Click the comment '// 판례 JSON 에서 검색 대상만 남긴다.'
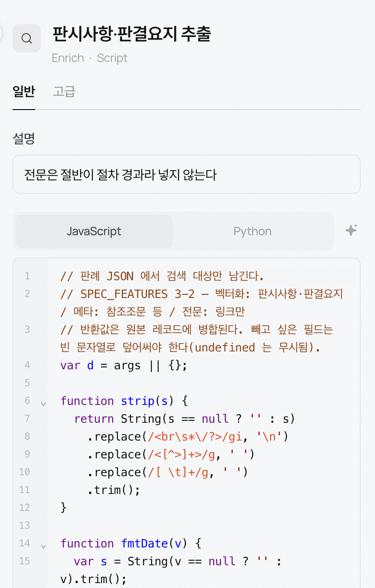The image size is (375, 588). coord(162,276)
